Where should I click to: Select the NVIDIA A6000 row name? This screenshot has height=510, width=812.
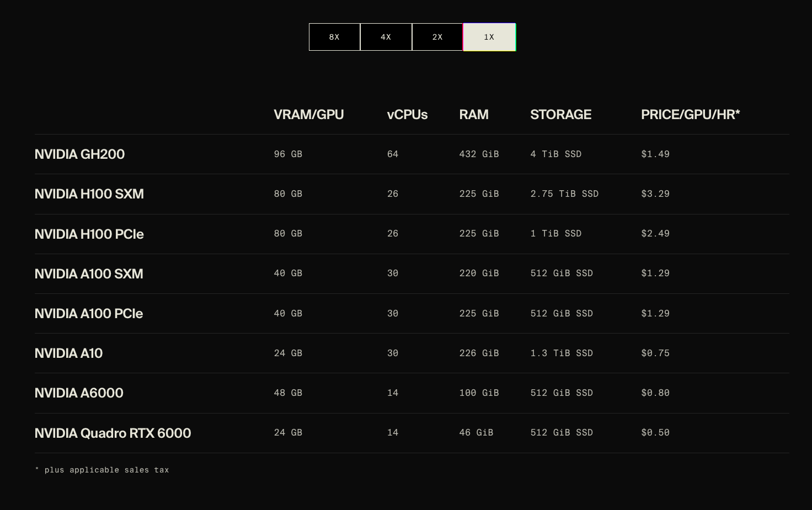[x=79, y=393]
